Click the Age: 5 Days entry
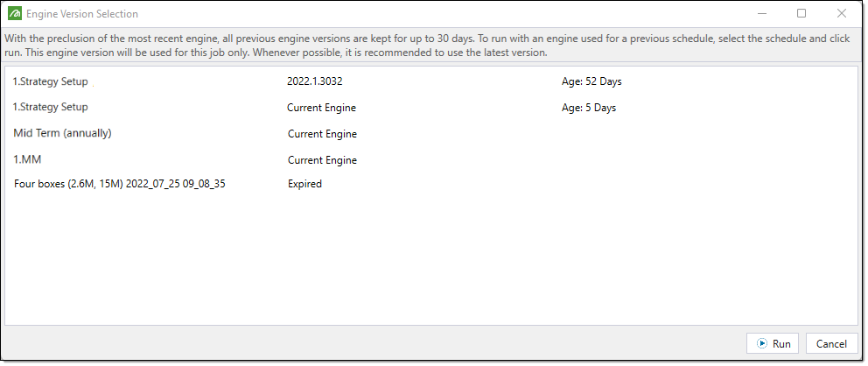 (589, 108)
